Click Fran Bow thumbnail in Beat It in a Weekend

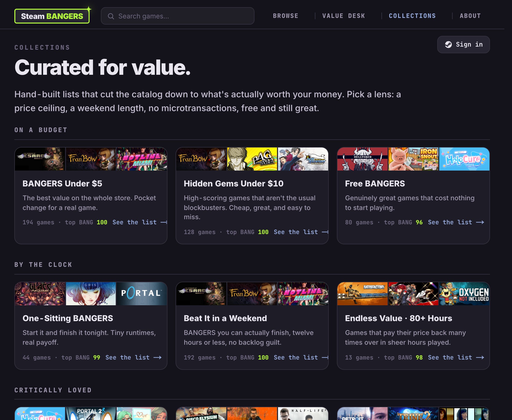[252, 294]
